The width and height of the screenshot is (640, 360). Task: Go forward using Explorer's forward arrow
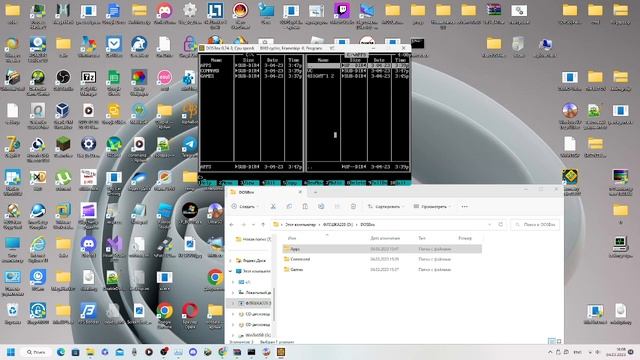[244, 224]
